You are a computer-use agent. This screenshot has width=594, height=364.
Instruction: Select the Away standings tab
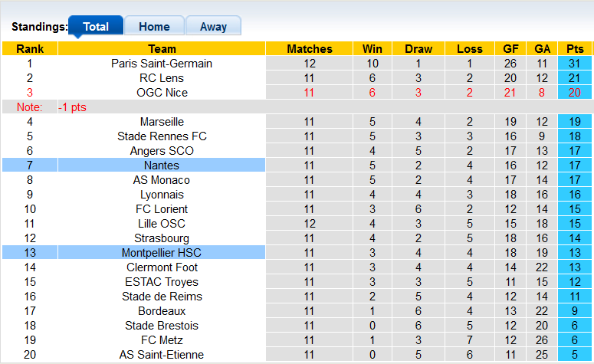[x=213, y=26]
